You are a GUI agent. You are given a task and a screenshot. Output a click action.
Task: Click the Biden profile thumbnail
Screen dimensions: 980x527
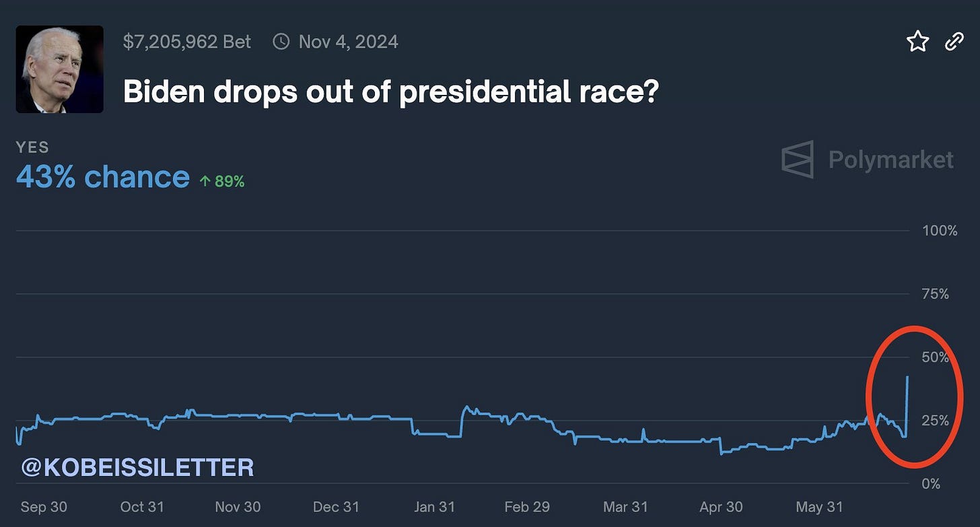tap(59, 69)
